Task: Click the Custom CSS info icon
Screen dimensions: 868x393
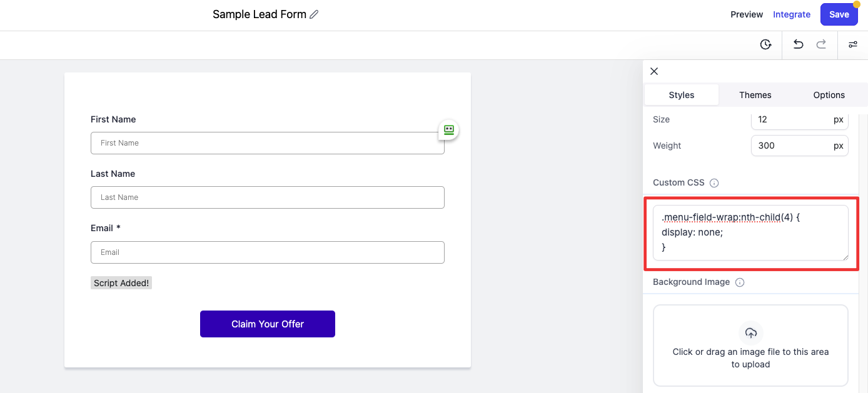Action: (x=714, y=183)
